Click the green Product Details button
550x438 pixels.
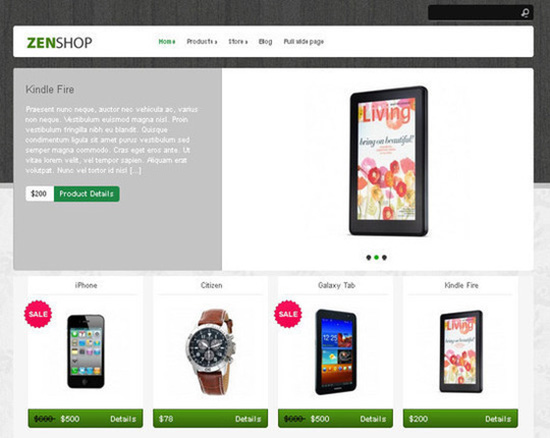pyautogui.click(x=86, y=194)
